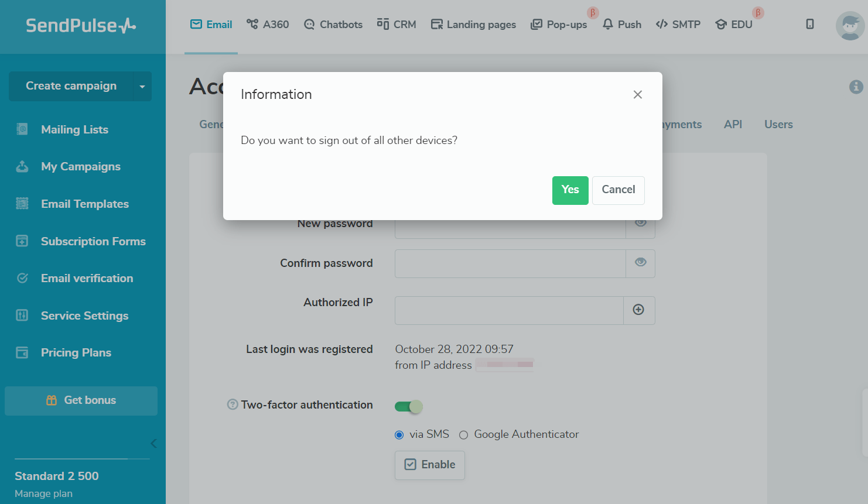The image size is (868, 504).
Task: Click Cancel in the Information dialog
Action: pyautogui.click(x=618, y=190)
